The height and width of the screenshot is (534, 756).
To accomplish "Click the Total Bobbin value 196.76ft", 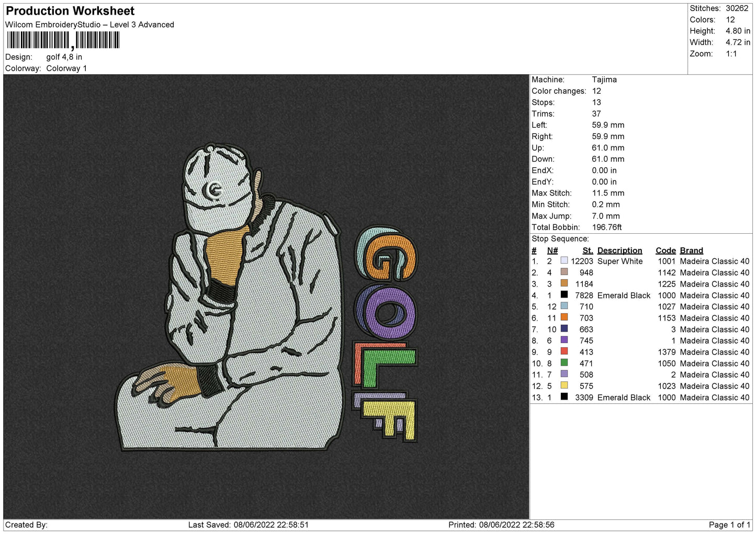I will pos(607,228).
